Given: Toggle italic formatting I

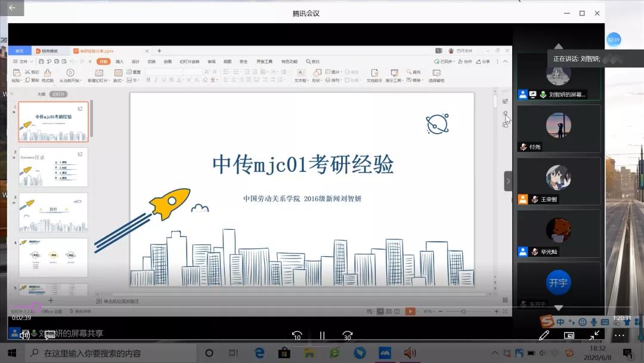Looking at the screenshot, I should pos(156,80).
